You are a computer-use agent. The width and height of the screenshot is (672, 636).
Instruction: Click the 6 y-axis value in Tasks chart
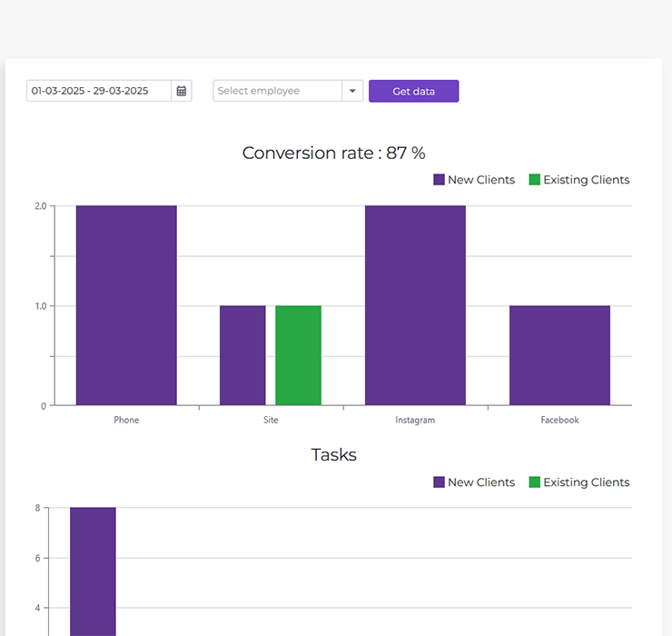[38, 558]
